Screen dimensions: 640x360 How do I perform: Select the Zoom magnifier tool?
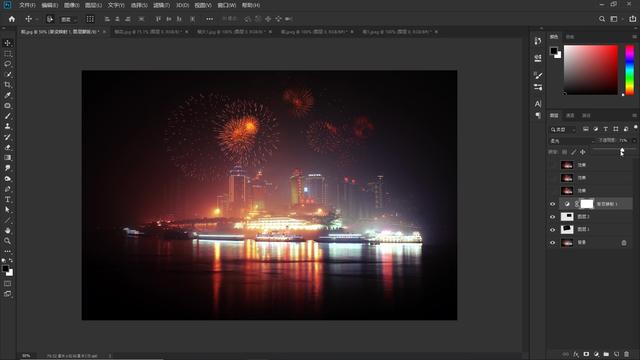tap(7, 241)
